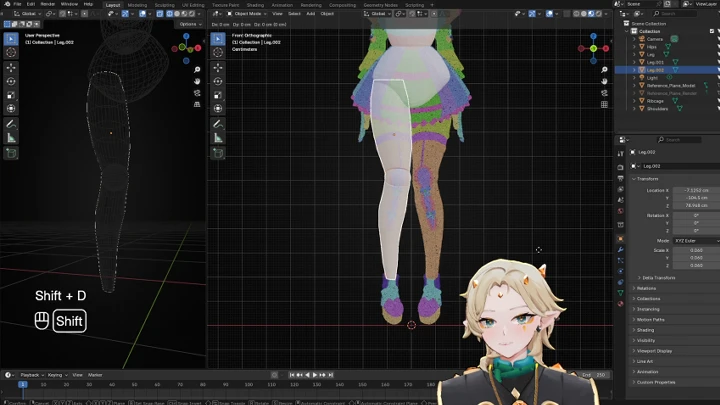Click the Outliner search field
Viewport: 720px width, 405px height.
[676, 14]
